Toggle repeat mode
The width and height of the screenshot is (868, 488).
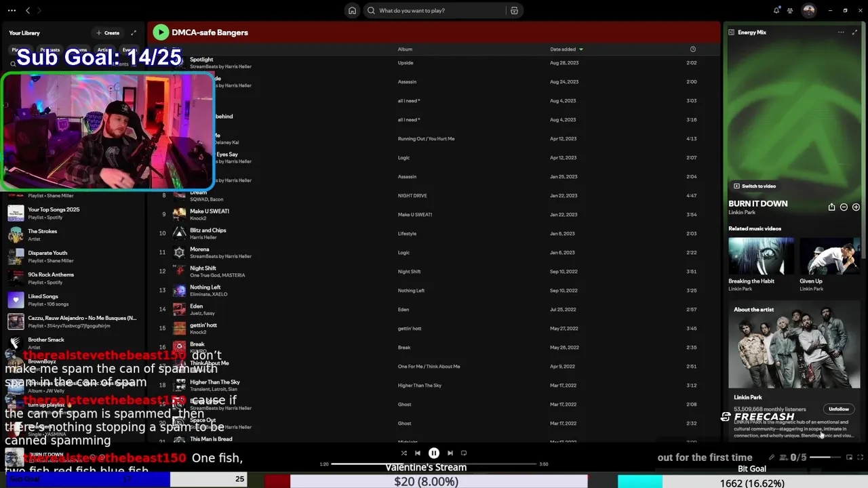[x=464, y=453]
